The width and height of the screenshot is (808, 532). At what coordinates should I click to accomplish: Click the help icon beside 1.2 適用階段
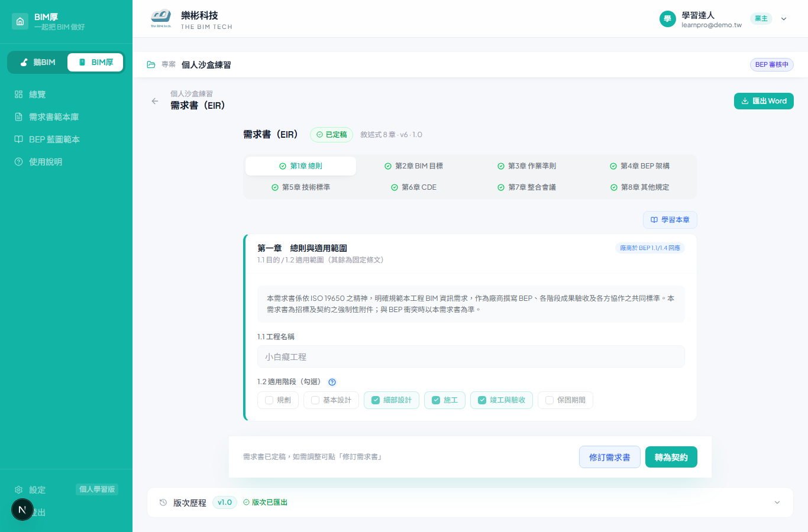(x=332, y=382)
